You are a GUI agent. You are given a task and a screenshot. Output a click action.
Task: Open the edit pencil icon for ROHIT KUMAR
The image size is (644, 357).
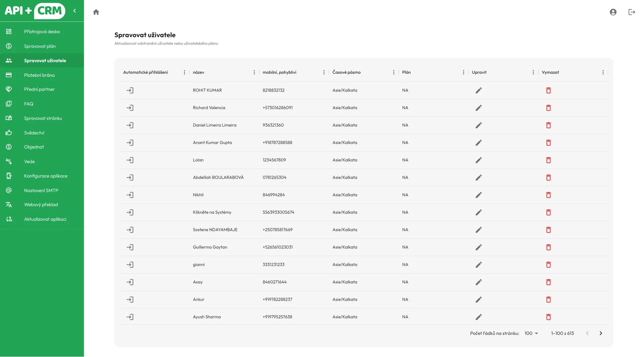click(479, 90)
